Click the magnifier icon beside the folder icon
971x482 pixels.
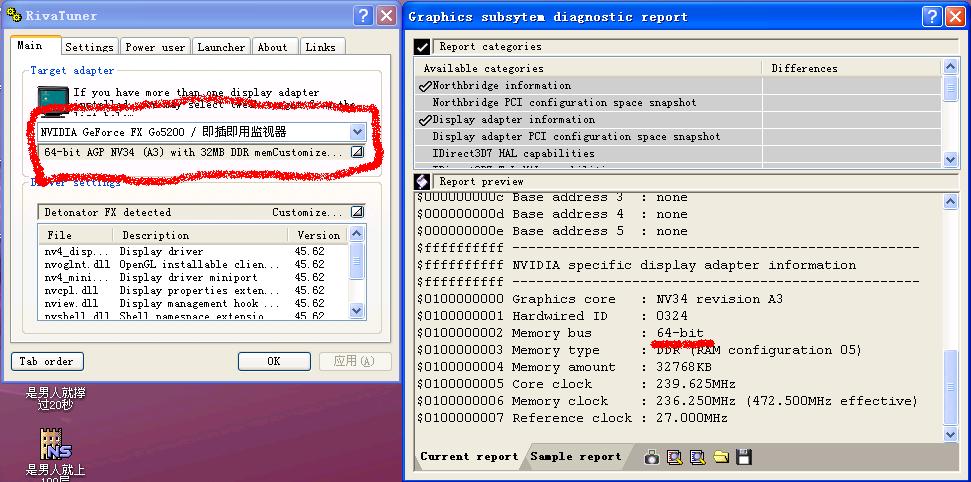(698, 457)
